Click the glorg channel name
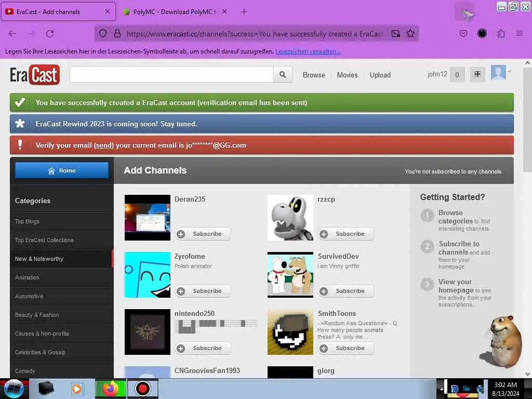 [326, 371]
